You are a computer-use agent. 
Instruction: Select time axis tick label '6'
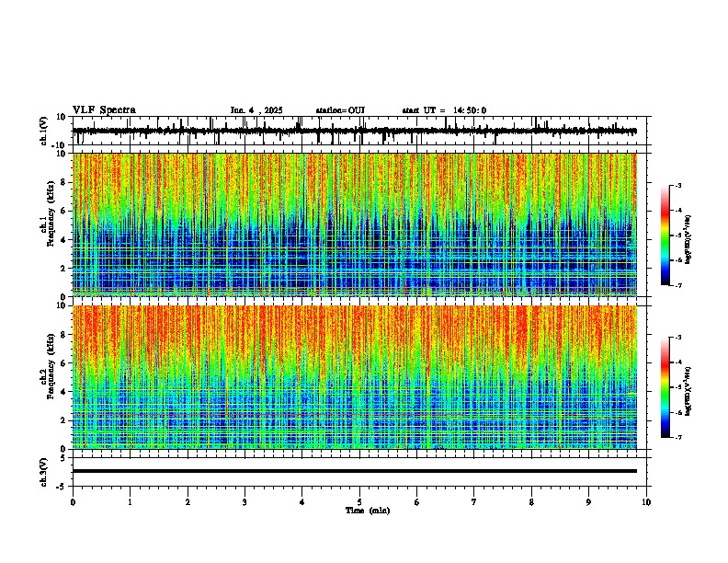(417, 502)
